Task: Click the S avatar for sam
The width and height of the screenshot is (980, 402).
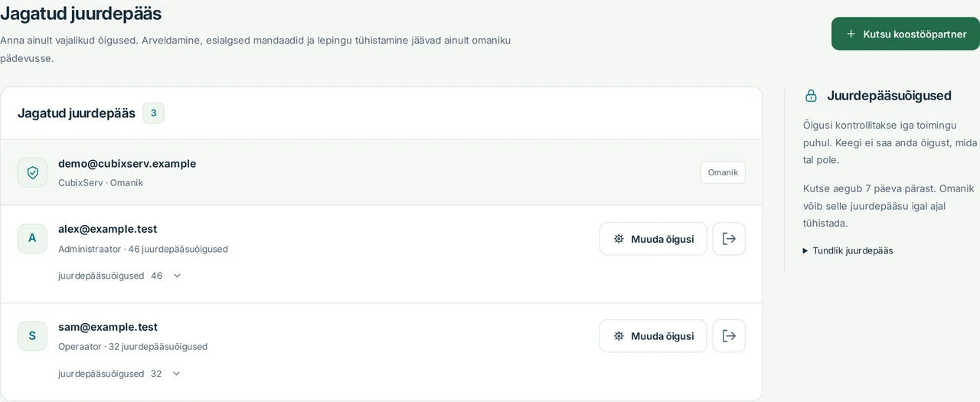Action: tap(32, 335)
